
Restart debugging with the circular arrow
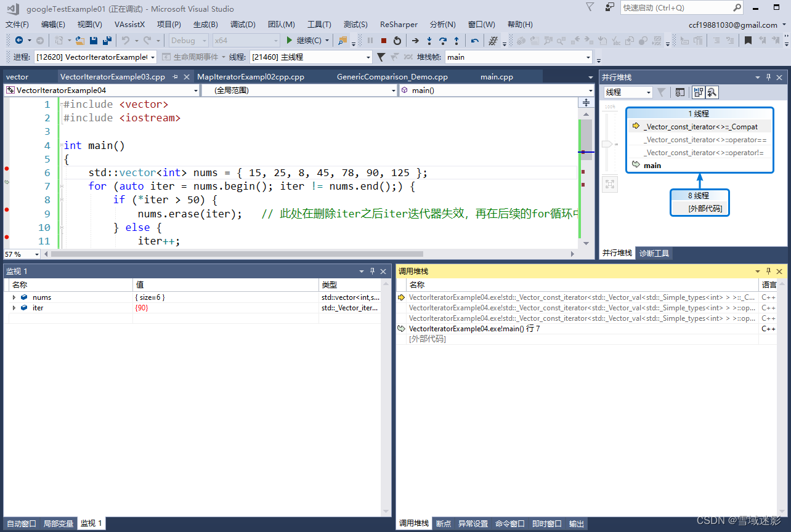397,41
